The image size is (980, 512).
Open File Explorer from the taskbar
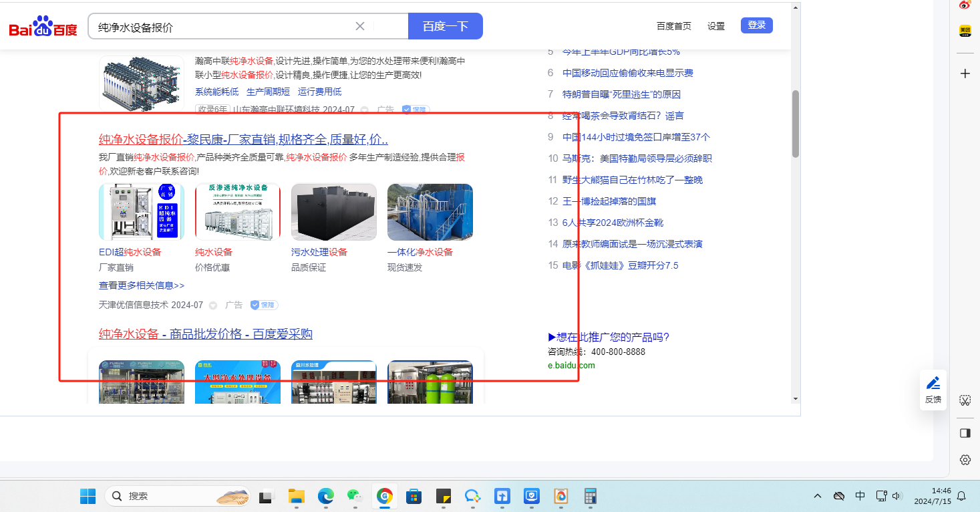tap(296, 496)
